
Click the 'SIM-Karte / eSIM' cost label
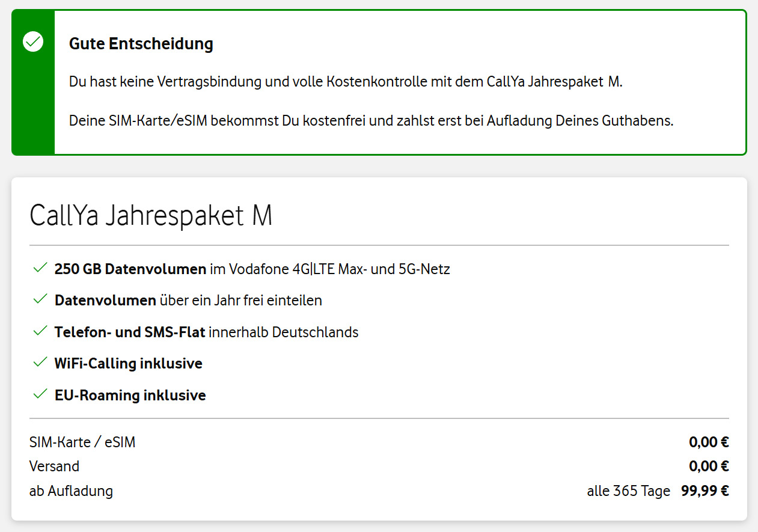[x=82, y=442]
